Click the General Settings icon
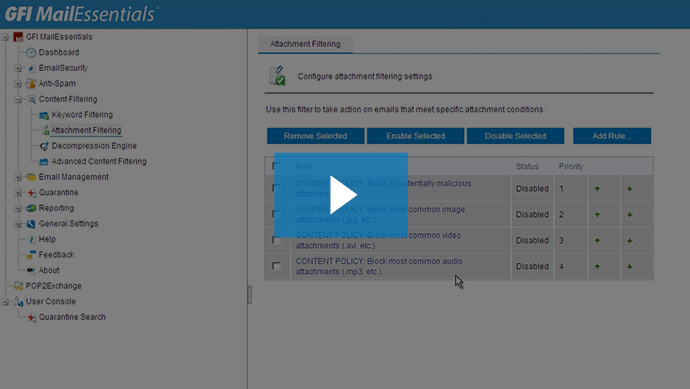 (x=31, y=224)
